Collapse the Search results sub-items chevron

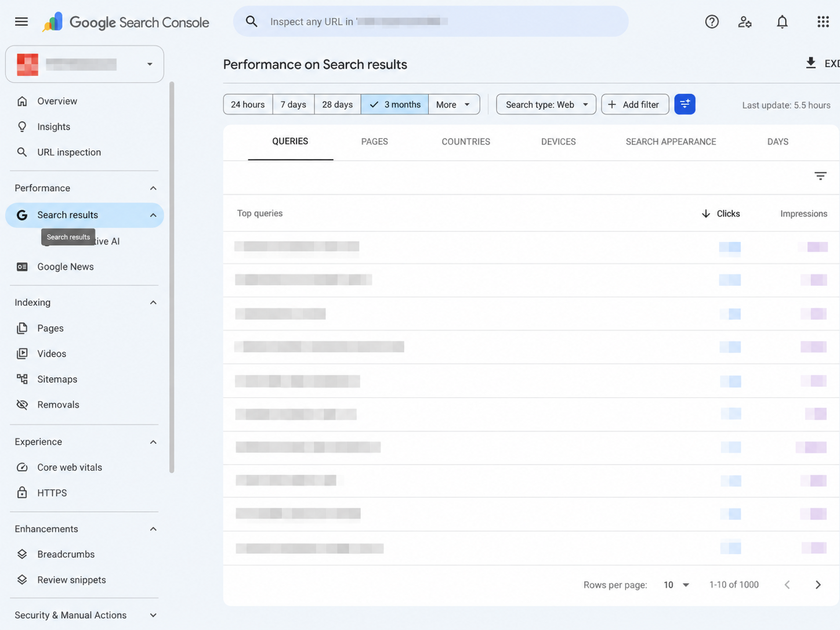(153, 215)
